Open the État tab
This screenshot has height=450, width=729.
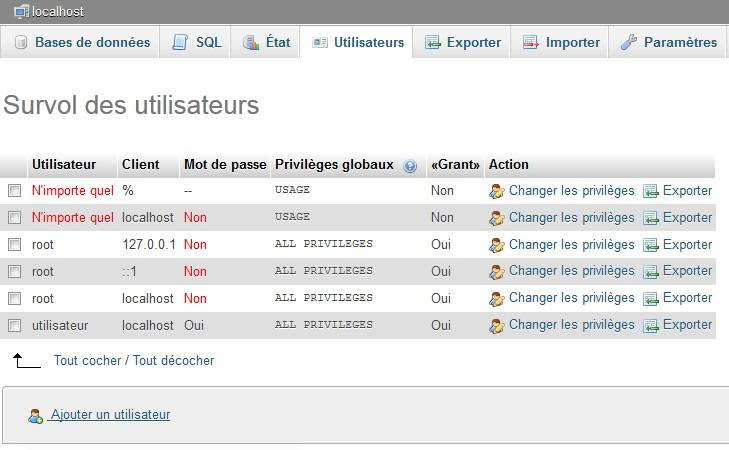[266, 42]
